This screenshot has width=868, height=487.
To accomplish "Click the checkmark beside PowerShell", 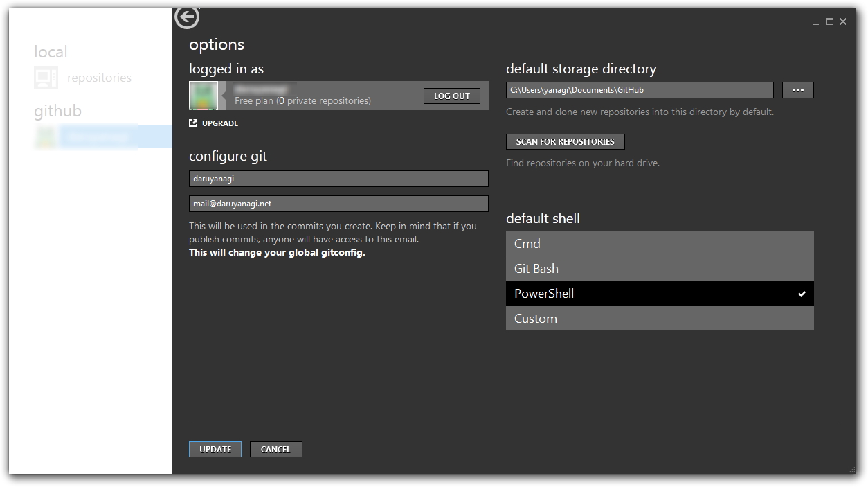I will (802, 294).
